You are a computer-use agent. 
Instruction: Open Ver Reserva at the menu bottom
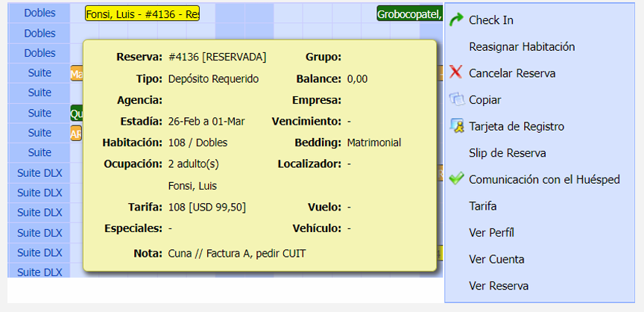pos(499,286)
